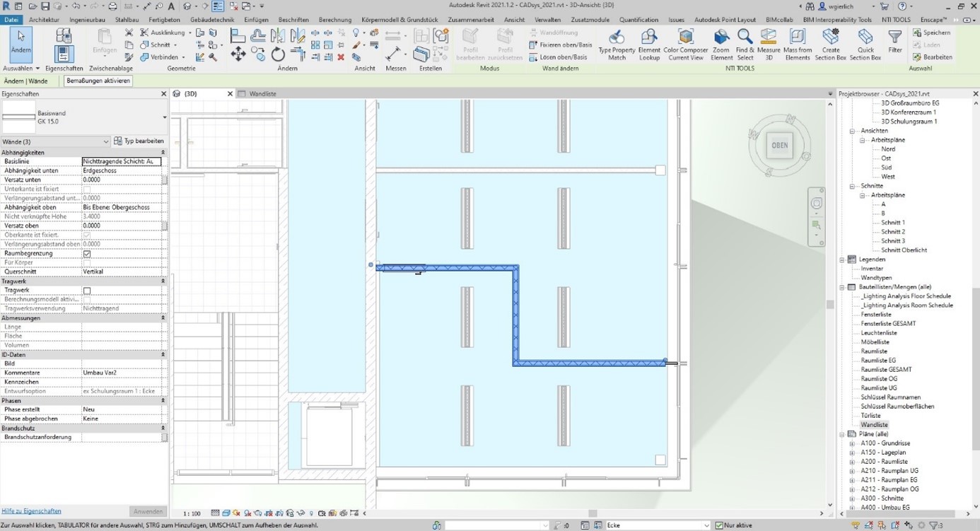The width and height of the screenshot is (980, 531).
Task: Click the Filter funnel icon
Action: [x=895, y=41]
